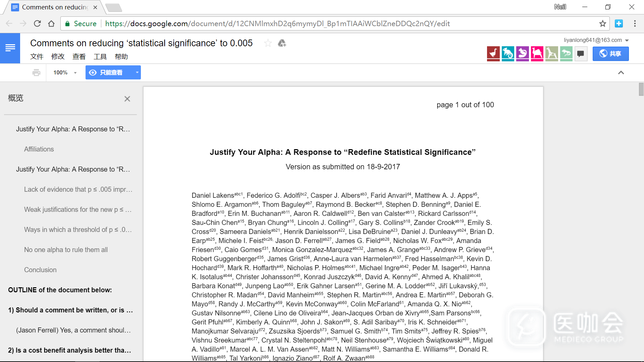Click the browser address bar URL
Screen dimensions: 644x362
point(277,23)
